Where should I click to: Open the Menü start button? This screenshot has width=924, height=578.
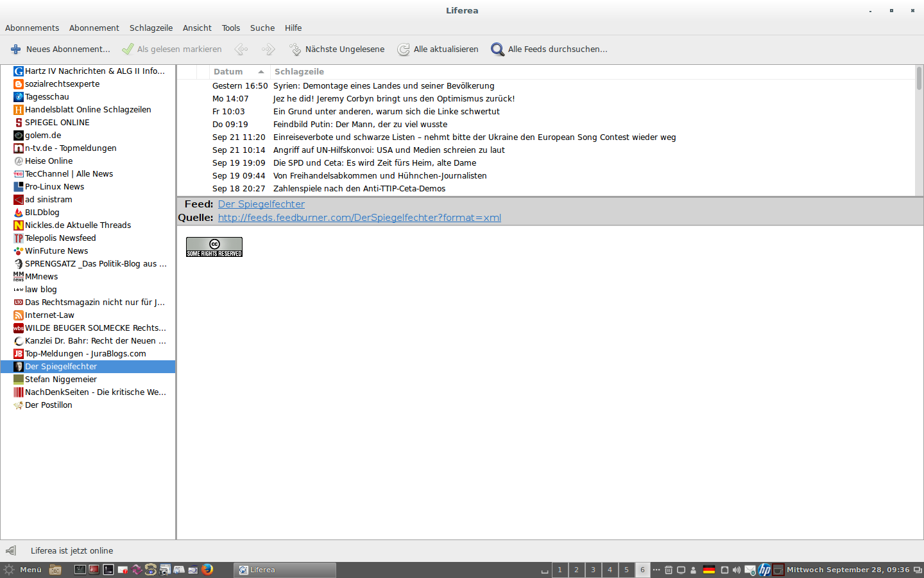point(23,570)
